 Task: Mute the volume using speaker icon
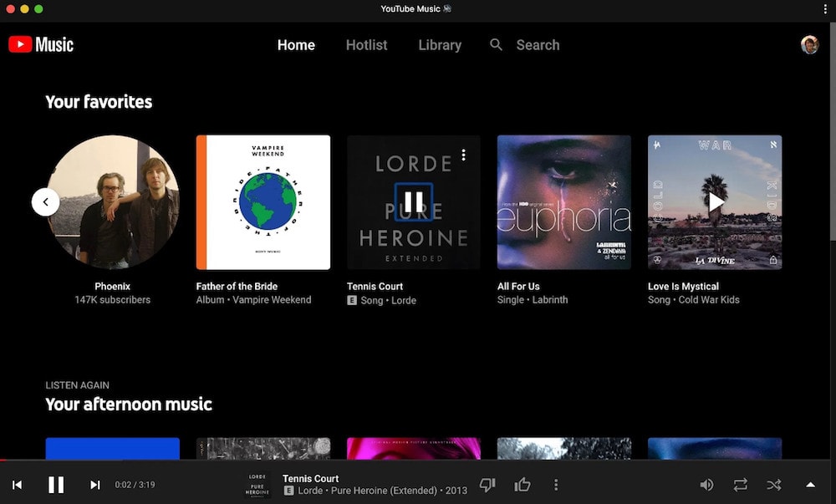pos(706,485)
